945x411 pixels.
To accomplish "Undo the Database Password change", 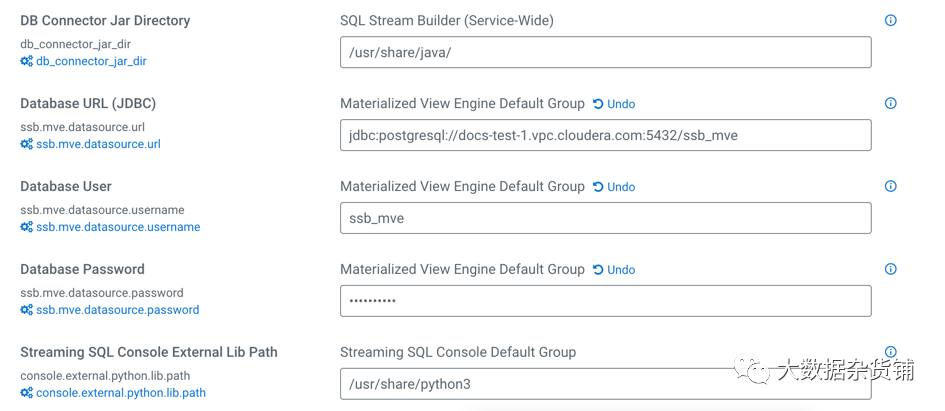I will (614, 270).
